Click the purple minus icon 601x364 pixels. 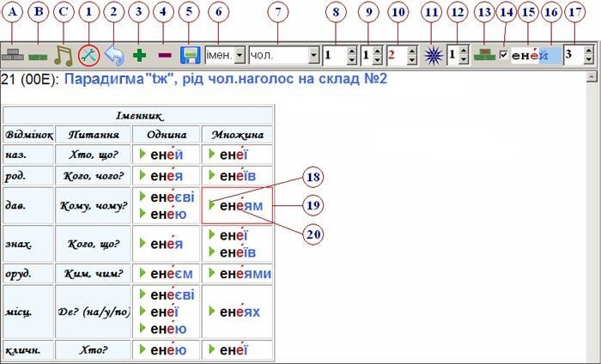pyautogui.click(x=165, y=56)
